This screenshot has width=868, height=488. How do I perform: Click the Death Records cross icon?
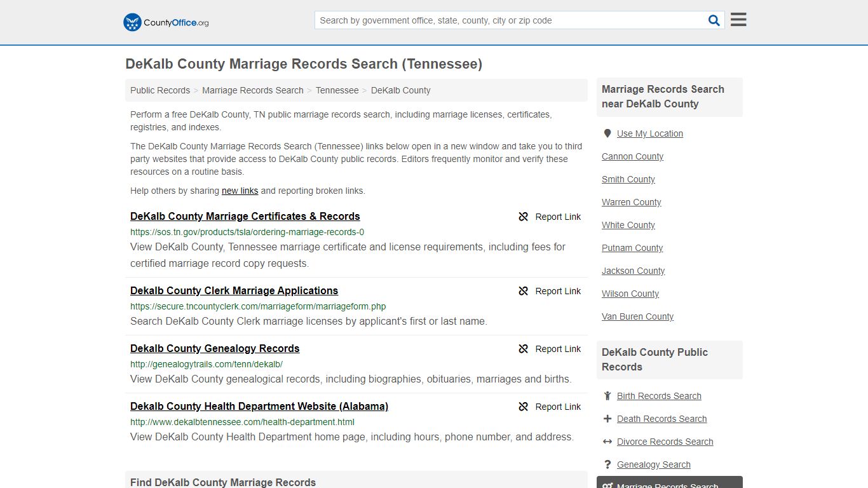607,419
